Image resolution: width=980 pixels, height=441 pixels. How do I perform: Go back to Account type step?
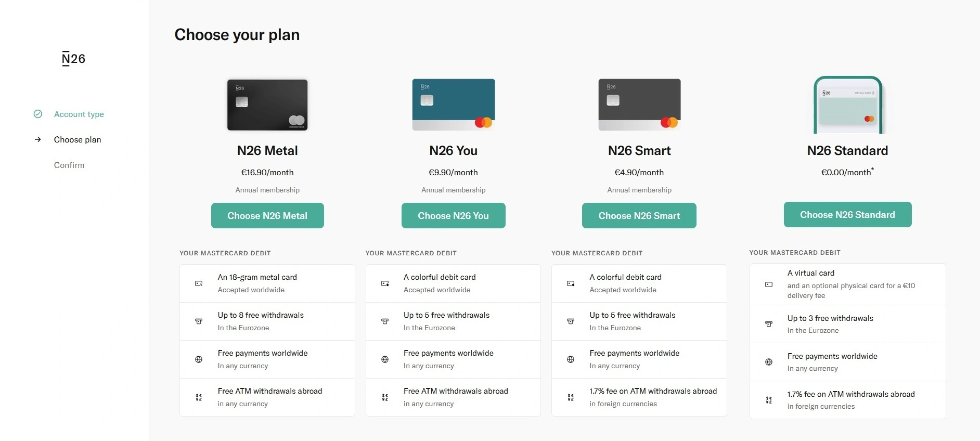79,114
